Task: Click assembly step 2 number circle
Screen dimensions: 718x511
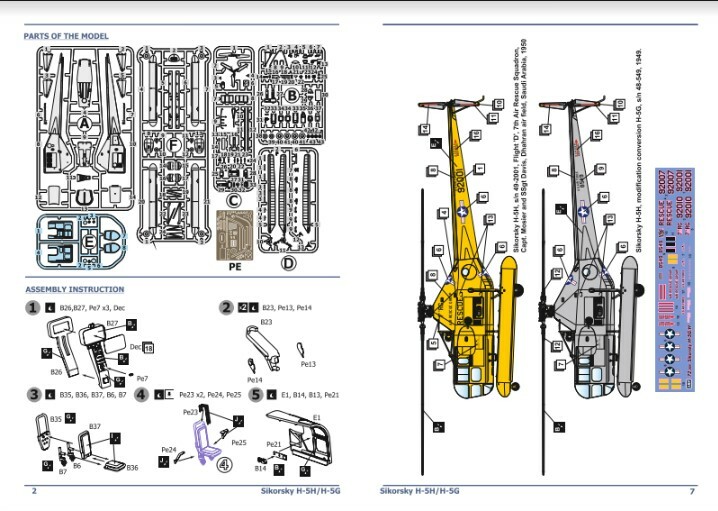Action: click(226, 307)
